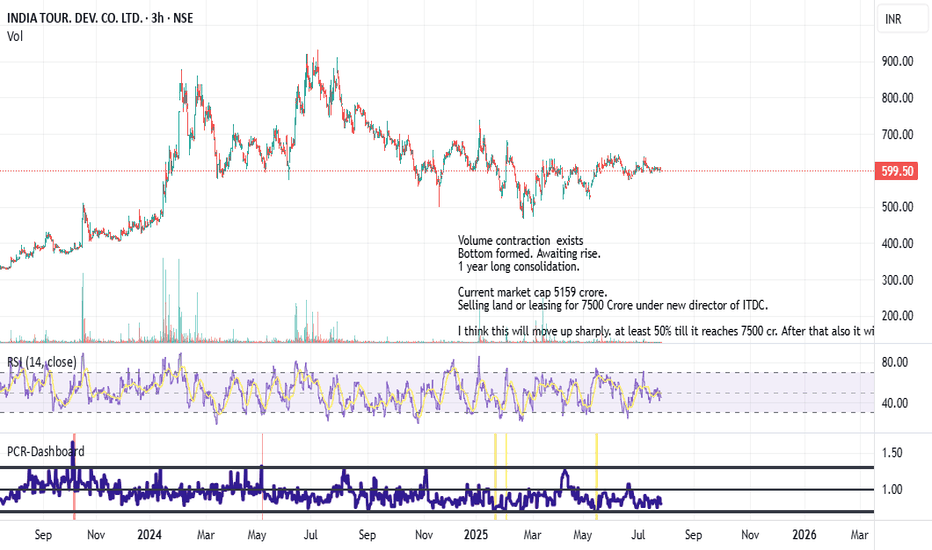This screenshot has height=550, width=932.
Task: Click the PCR 1.50 scale label
Action: [x=892, y=452]
